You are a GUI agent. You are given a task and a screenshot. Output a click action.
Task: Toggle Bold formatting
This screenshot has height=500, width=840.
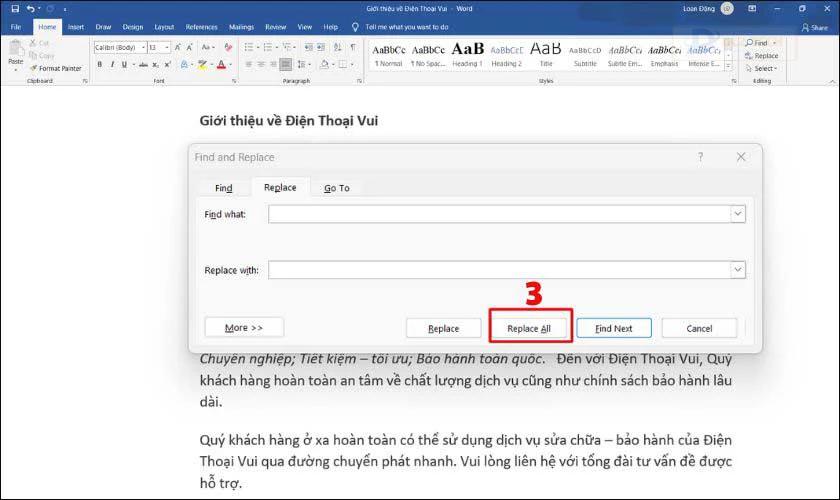(x=100, y=64)
